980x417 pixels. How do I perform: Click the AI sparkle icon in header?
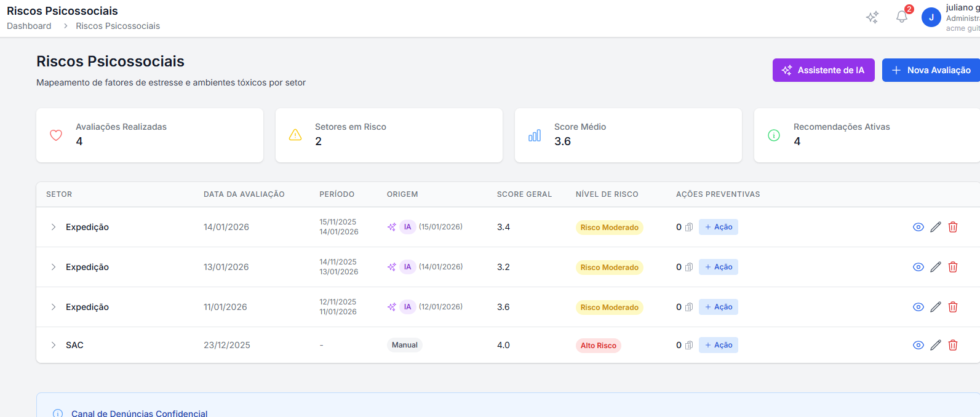tap(872, 17)
